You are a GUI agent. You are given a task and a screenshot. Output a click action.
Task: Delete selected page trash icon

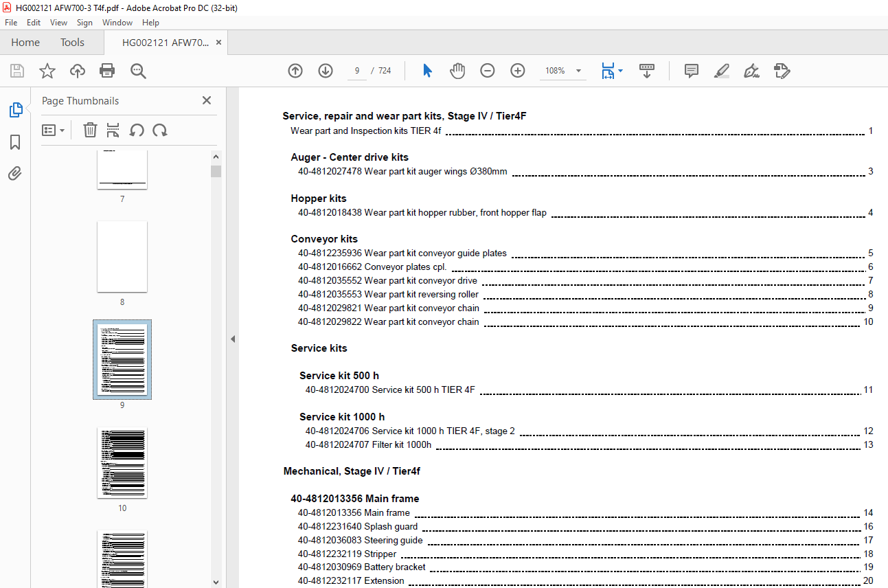pyautogui.click(x=90, y=130)
